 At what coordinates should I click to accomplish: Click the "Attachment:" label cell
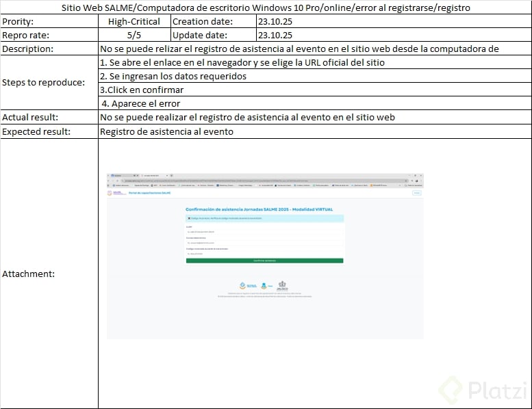pyautogui.click(x=49, y=274)
